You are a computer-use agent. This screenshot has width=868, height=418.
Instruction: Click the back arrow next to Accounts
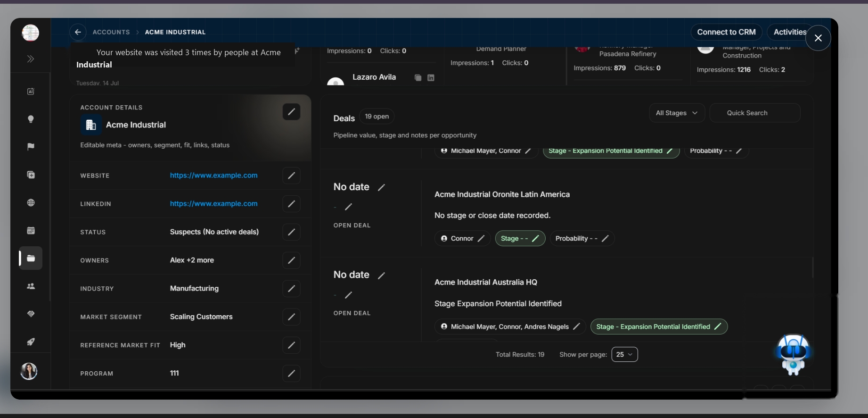point(78,32)
